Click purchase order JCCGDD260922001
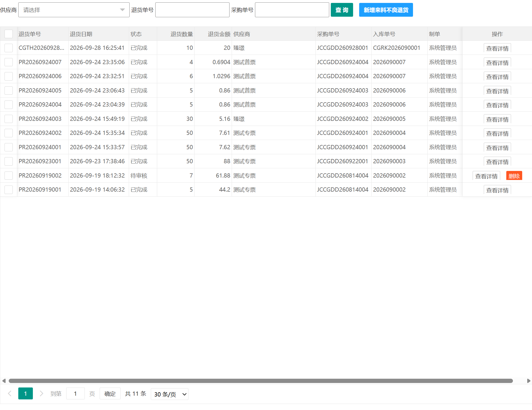The image size is (532, 410). [x=342, y=161]
